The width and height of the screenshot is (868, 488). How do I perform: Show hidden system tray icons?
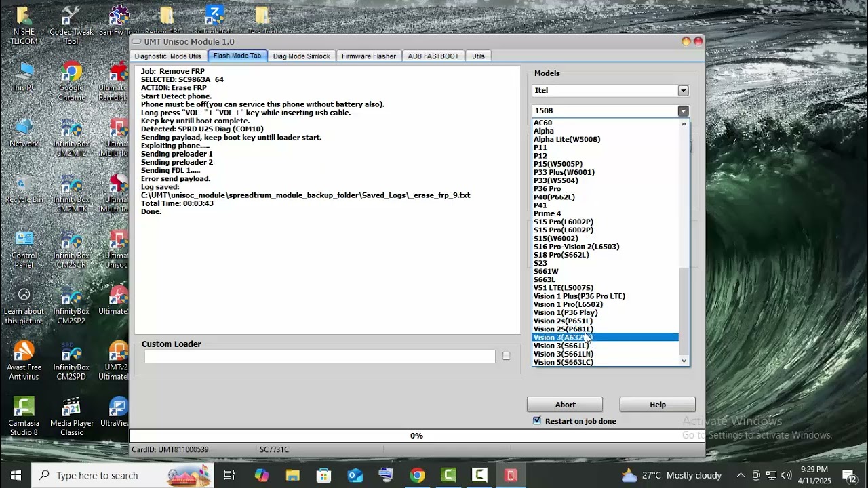(741, 475)
